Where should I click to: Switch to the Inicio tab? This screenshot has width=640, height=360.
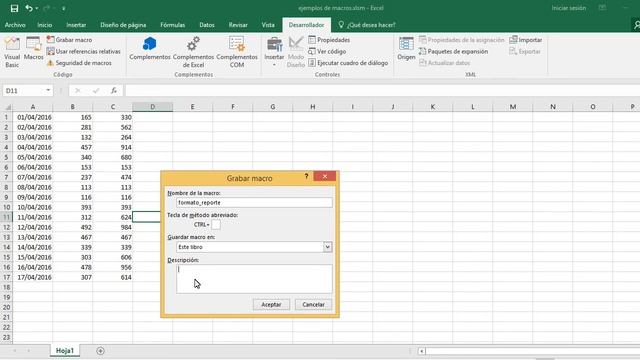pyautogui.click(x=44, y=25)
